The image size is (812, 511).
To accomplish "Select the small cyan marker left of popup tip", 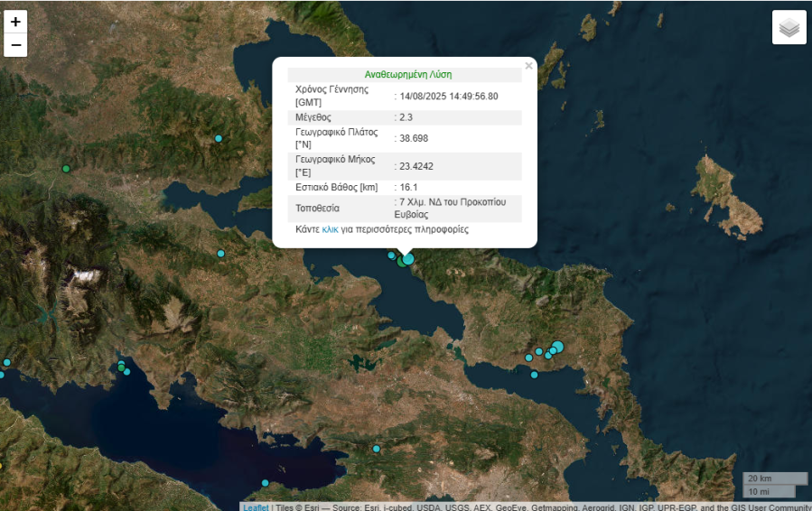I will [391, 255].
